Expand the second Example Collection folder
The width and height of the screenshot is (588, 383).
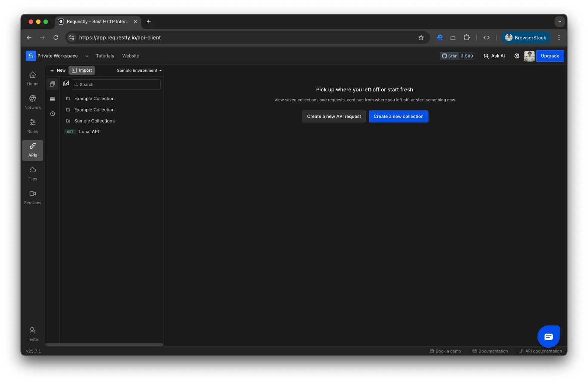tap(112, 110)
